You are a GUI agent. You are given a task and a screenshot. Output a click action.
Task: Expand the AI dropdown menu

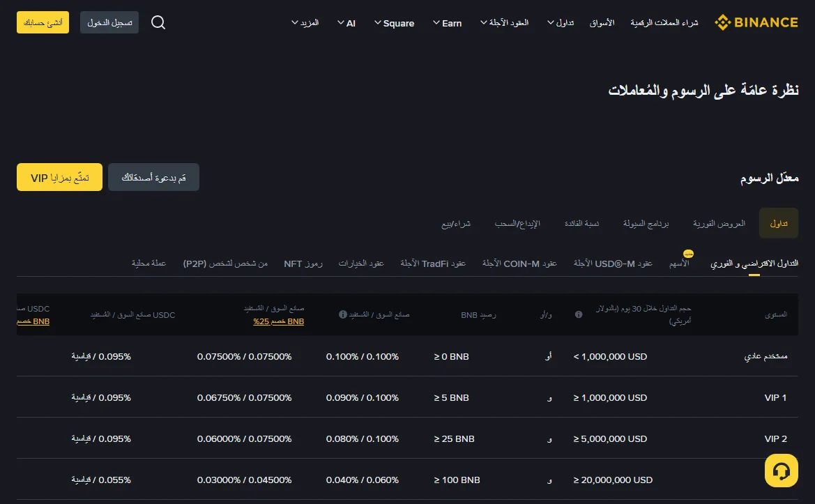(x=346, y=23)
